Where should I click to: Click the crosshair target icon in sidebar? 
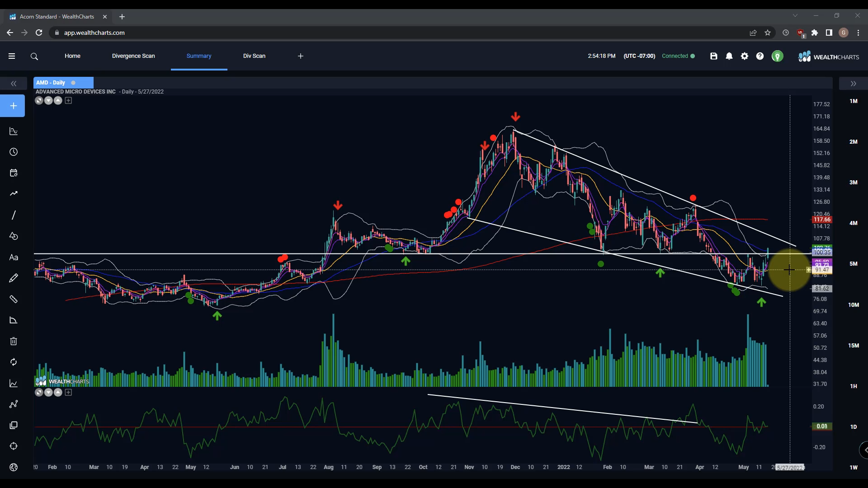[14, 446]
